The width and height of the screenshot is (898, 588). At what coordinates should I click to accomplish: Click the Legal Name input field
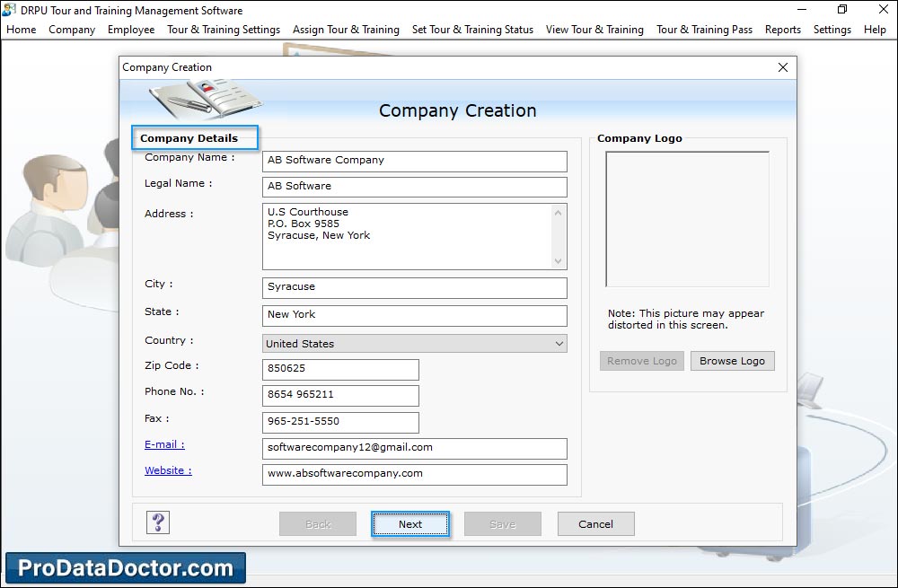[415, 187]
